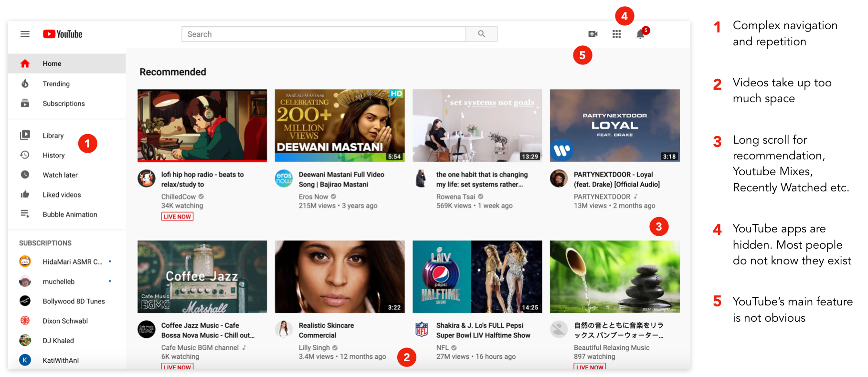The width and height of the screenshot is (868, 377).
Task: Click the Bubble Animation playlist icon
Action: point(25,214)
